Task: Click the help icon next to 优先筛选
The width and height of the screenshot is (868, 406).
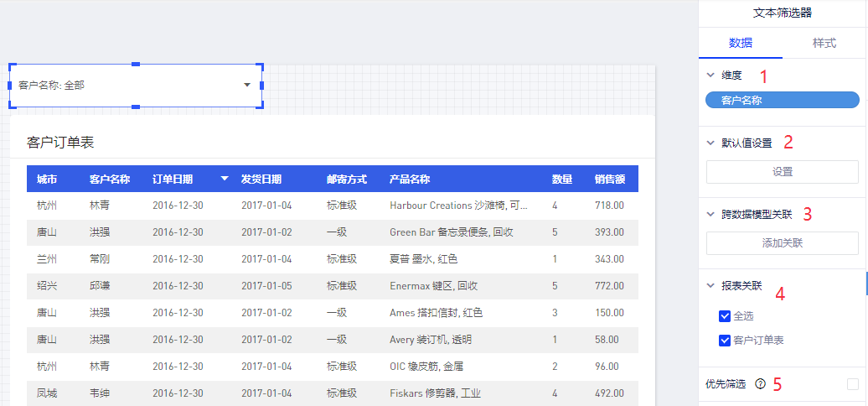Action: [760, 384]
